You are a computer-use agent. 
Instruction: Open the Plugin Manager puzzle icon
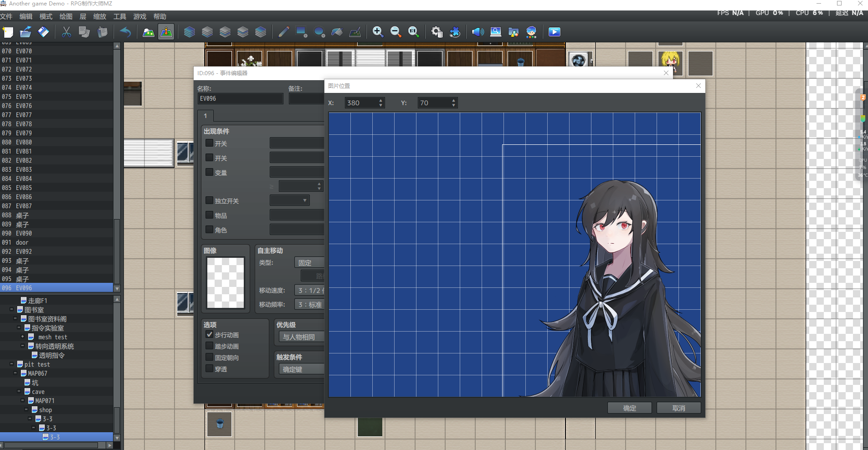455,32
